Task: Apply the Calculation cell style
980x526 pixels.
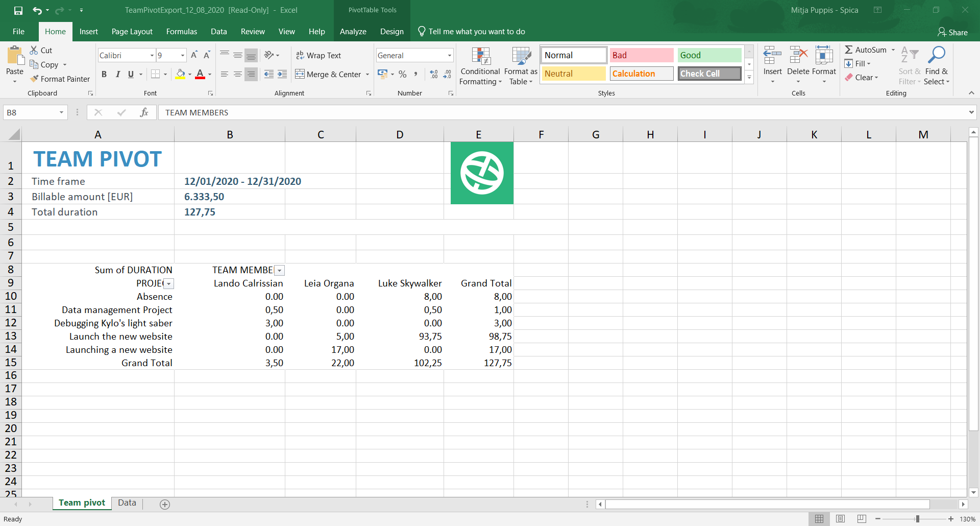Action: click(x=642, y=74)
